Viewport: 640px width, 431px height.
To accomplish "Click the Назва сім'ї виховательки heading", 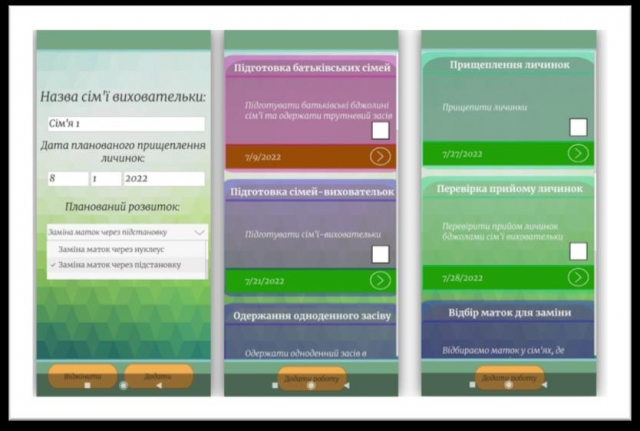I will coord(123,97).
